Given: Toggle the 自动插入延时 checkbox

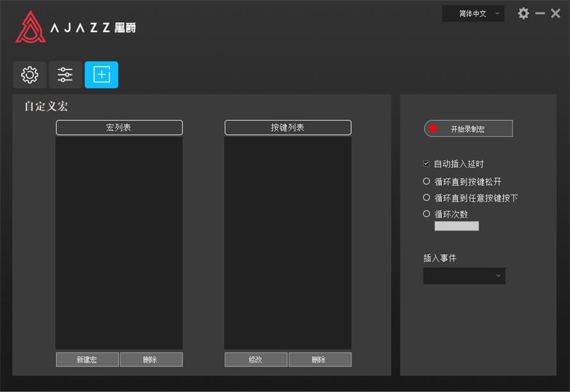Looking at the screenshot, I should [x=425, y=163].
